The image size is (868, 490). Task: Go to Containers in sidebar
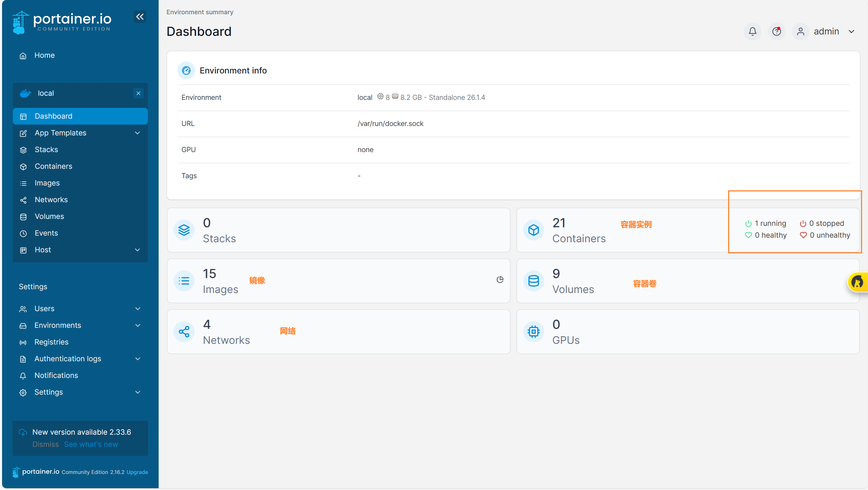click(x=53, y=166)
